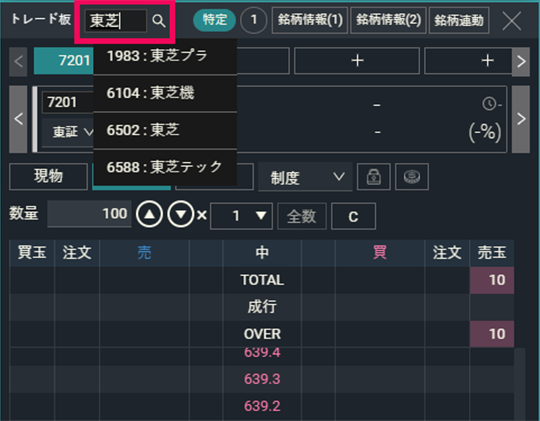Click the 全数 button
Viewport: 540px width, 421px height.
point(302,216)
